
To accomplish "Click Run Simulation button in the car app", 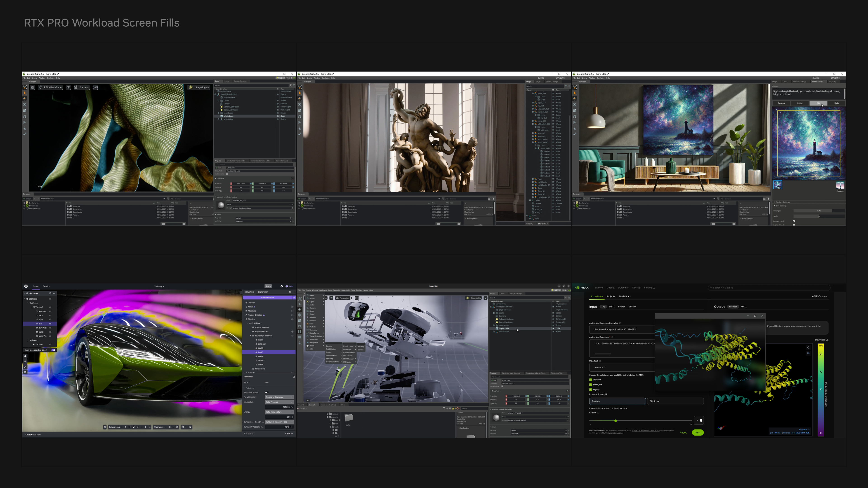I will click(268, 298).
